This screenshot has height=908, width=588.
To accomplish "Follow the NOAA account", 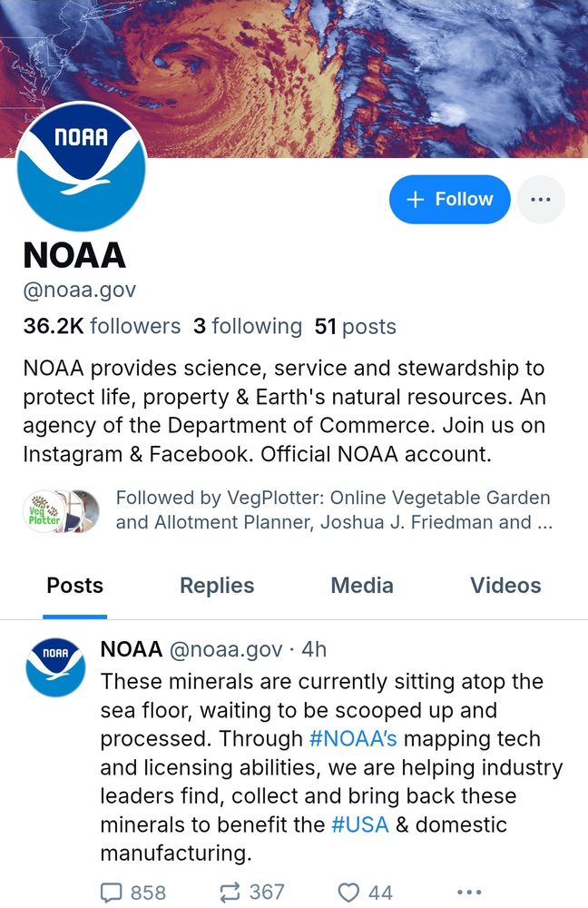I will pos(450,199).
